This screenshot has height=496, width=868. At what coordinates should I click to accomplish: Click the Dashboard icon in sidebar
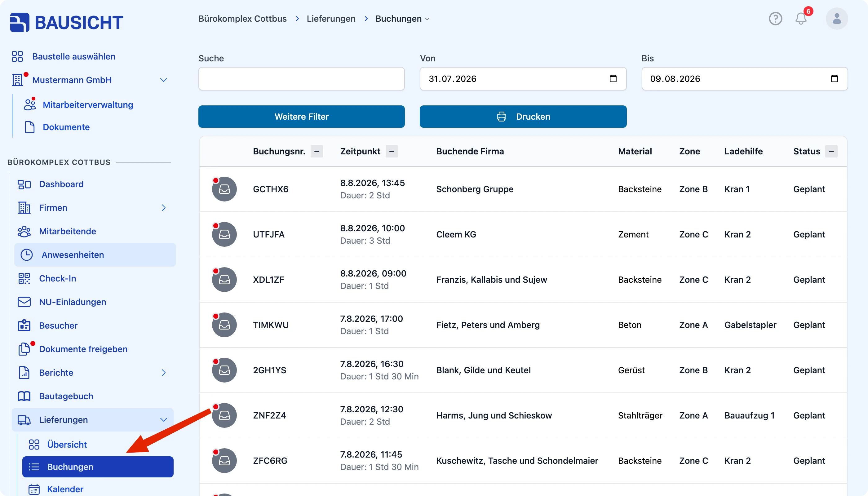tap(24, 184)
